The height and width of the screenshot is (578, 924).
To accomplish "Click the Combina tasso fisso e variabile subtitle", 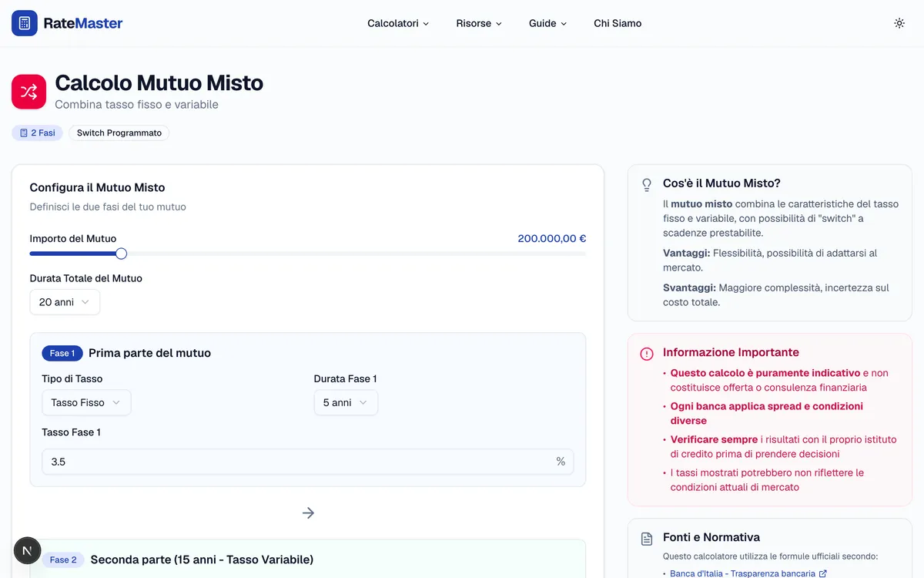I will [x=136, y=105].
